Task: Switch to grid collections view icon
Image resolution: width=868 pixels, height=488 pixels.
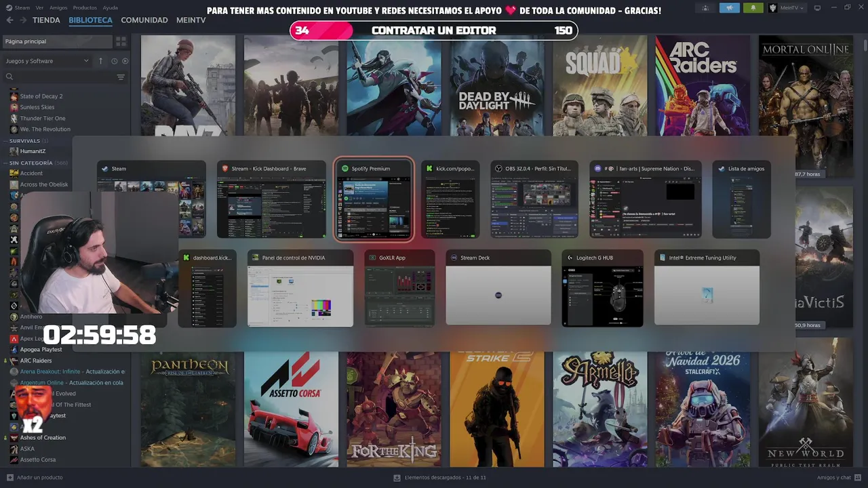Action: 121,41
